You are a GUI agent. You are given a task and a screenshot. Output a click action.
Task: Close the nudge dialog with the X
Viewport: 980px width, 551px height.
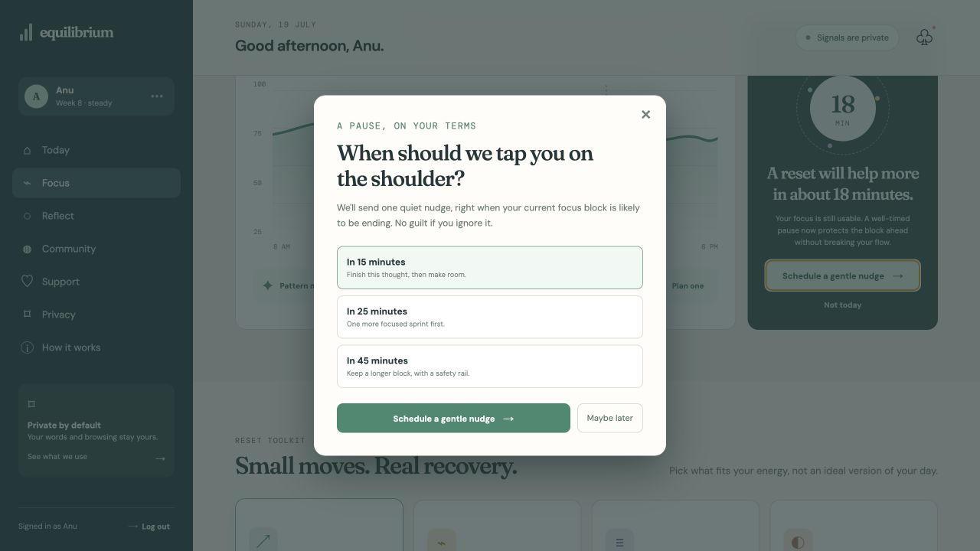645,114
